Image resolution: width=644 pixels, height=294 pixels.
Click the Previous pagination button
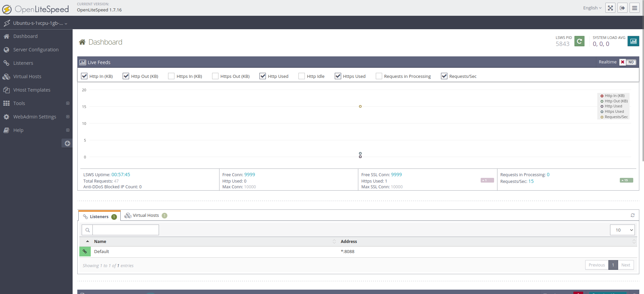point(597,265)
